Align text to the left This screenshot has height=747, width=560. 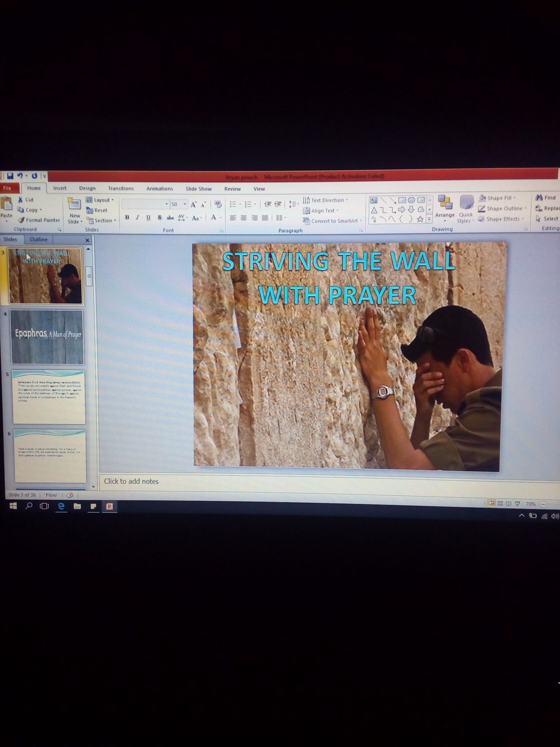(x=233, y=218)
